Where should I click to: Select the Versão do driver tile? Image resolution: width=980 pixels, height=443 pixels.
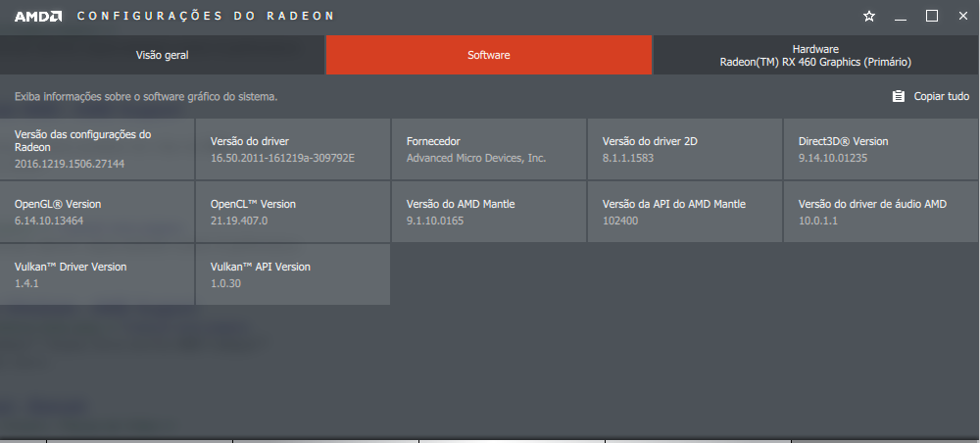click(x=293, y=149)
